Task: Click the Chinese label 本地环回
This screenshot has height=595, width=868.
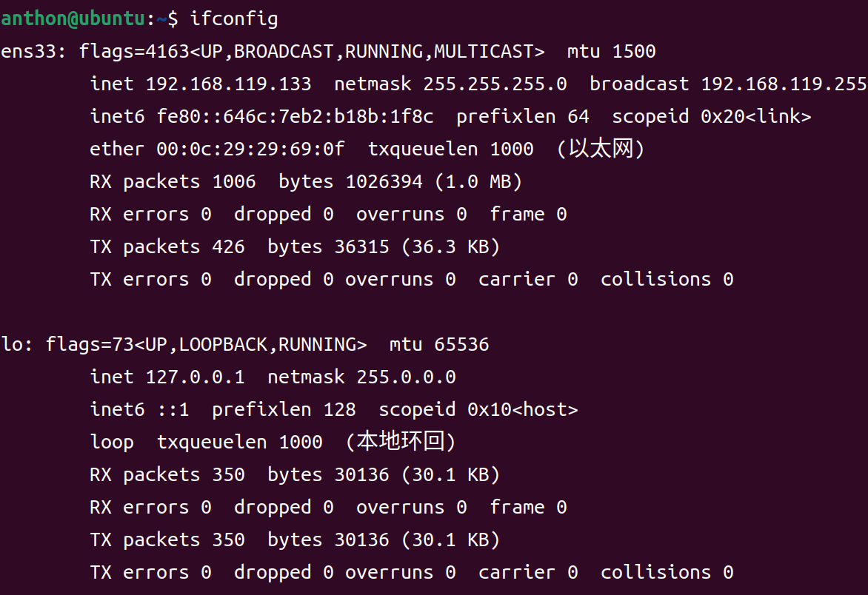Action: tap(400, 443)
